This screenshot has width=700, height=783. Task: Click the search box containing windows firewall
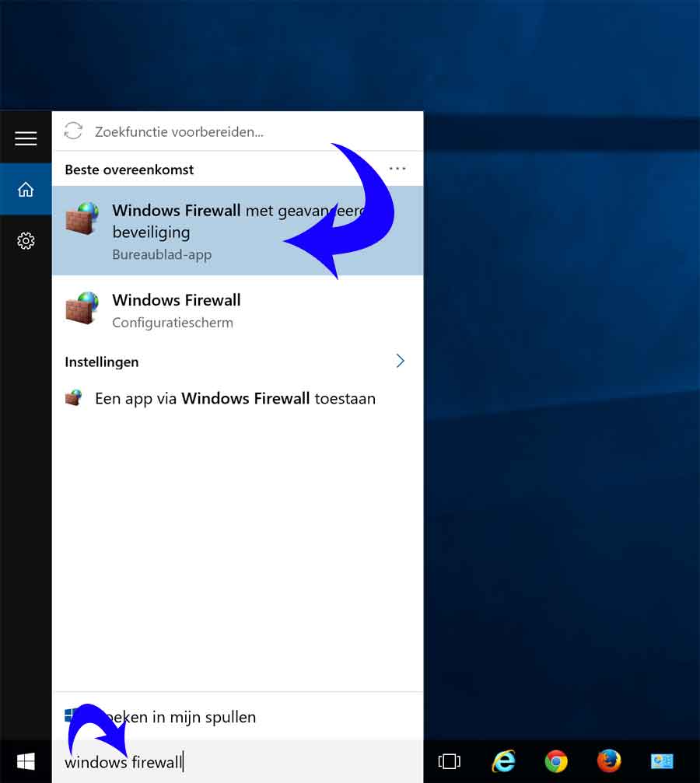[x=237, y=762]
